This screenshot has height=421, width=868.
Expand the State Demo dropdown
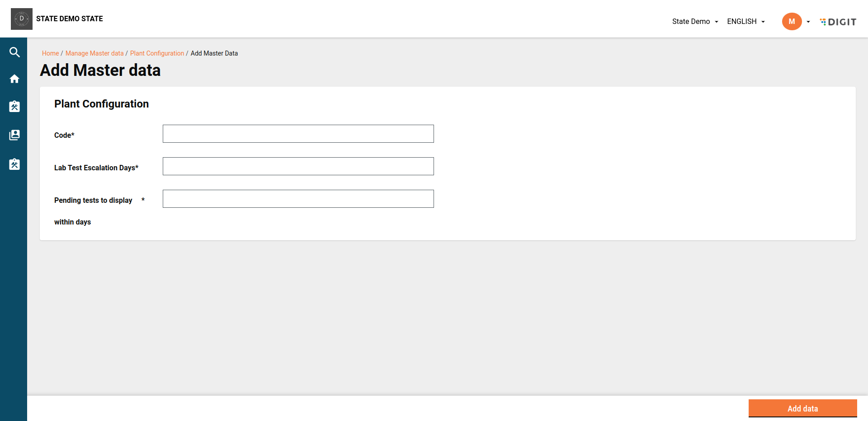(695, 22)
